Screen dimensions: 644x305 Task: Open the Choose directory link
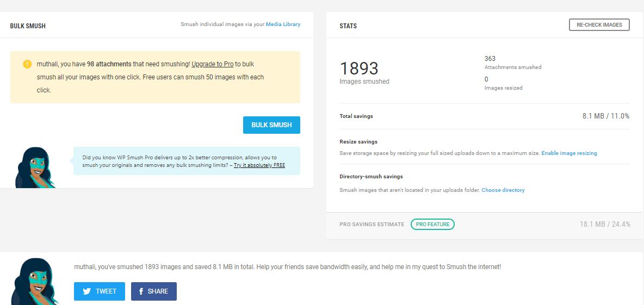(503, 190)
